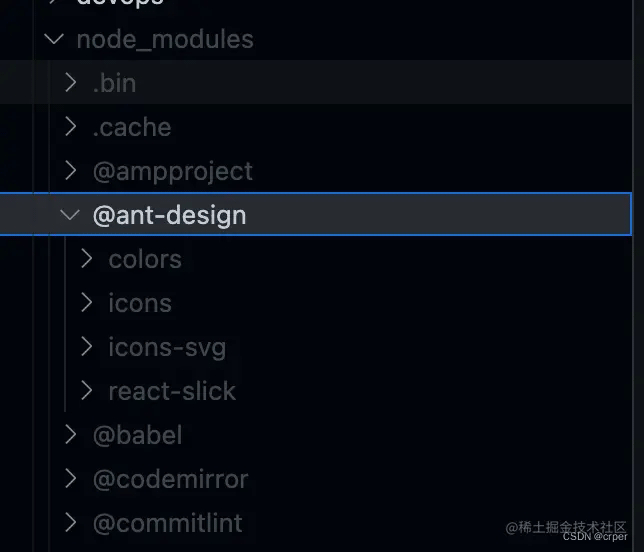This screenshot has height=552, width=644.
Task: Expand the icons-svg subfolder chevron
Action: coord(86,347)
